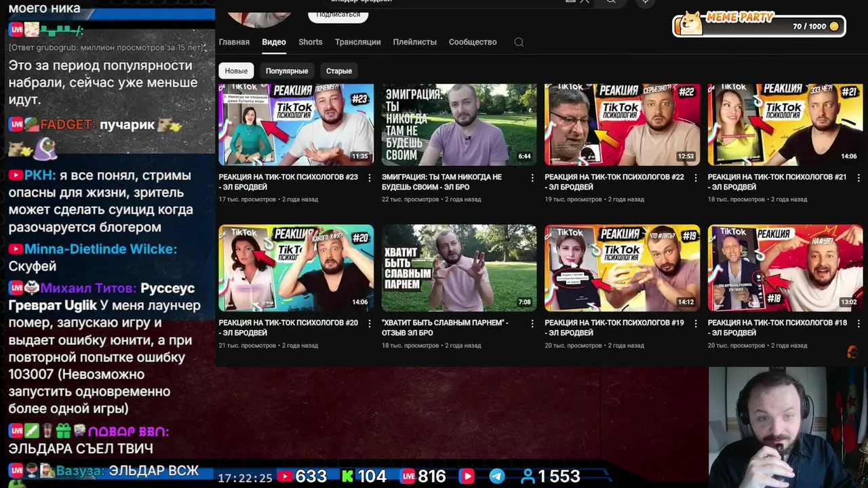This screenshot has height=488, width=868.
Task: Click the LIVE badge next to FADGET
Action: pyautogui.click(x=16, y=125)
